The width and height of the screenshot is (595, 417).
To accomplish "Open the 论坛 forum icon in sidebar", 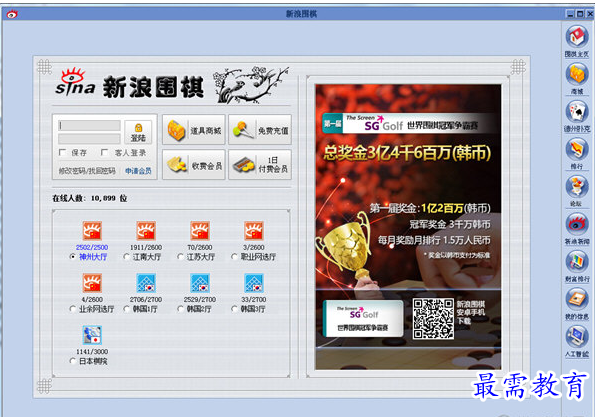I will (577, 186).
